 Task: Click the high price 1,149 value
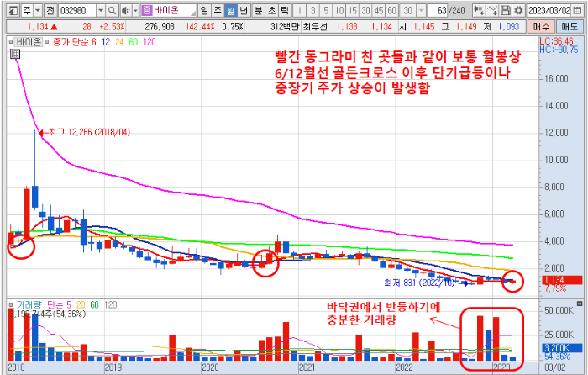466,27
